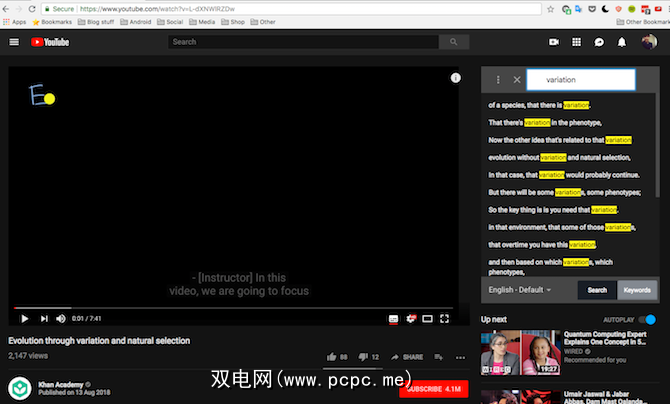Mute the video volume
The image size is (670, 404).
61,318
